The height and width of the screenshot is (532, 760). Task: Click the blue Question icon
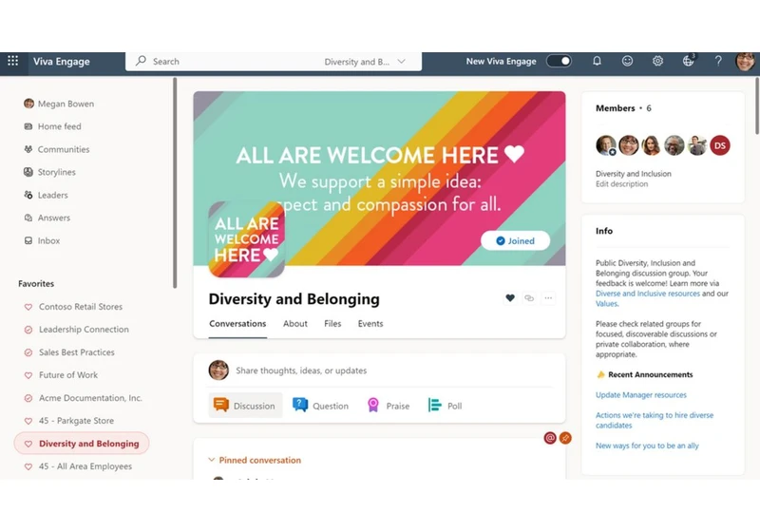coord(300,405)
